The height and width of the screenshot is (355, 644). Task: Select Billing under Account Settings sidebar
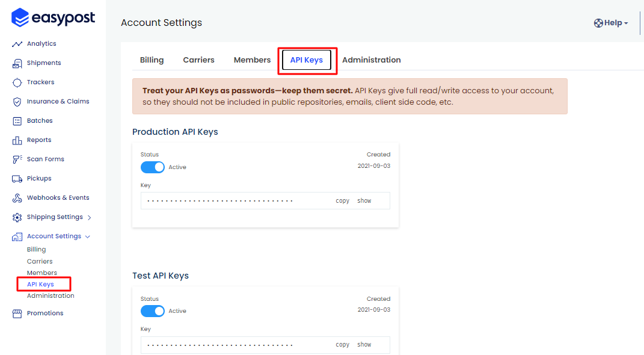36,250
